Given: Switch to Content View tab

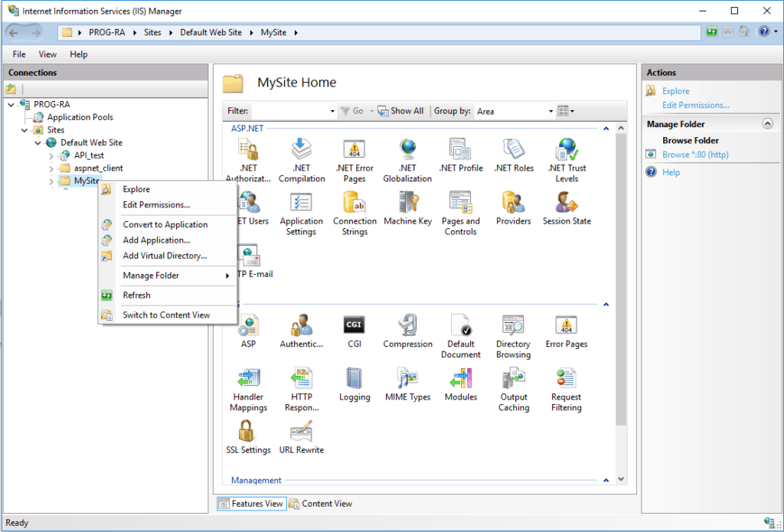Looking at the screenshot, I should coord(320,504).
